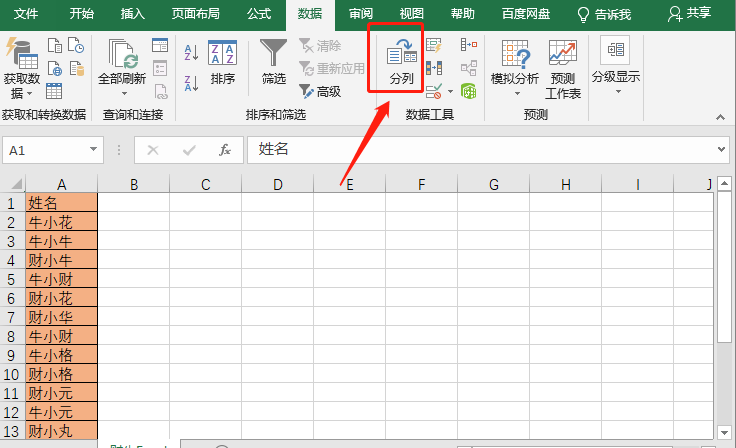Open the Page Layout (页面布局) tab
Image resolution: width=736 pixels, height=448 pixels.
point(196,13)
